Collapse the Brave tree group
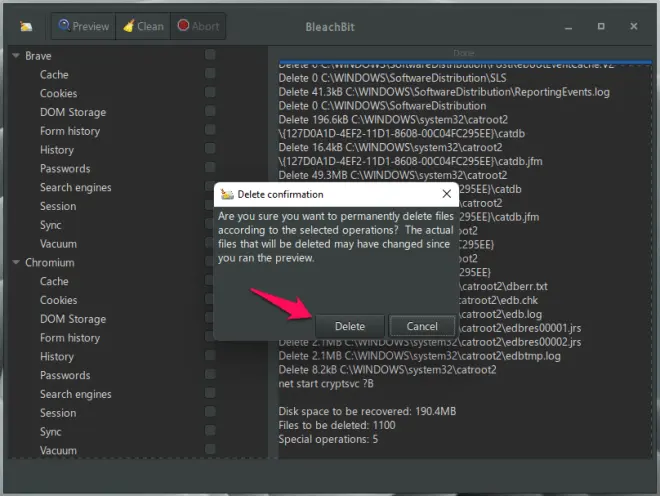The height and width of the screenshot is (496, 660). tap(16, 56)
